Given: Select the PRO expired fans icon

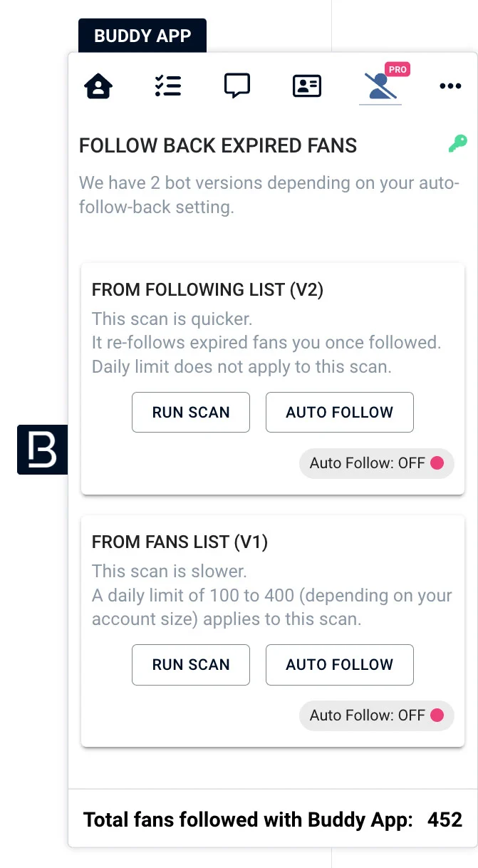Looking at the screenshot, I should [x=380, y=86].
